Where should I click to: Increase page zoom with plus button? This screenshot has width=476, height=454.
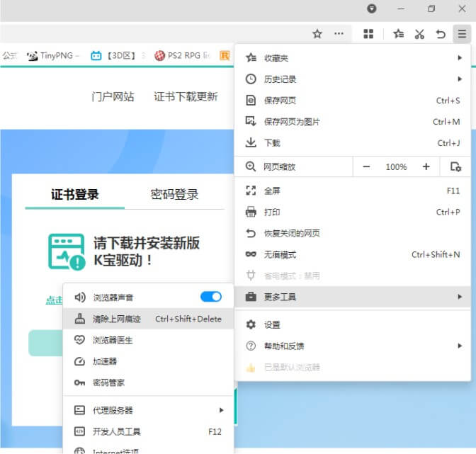click(426, 166)
